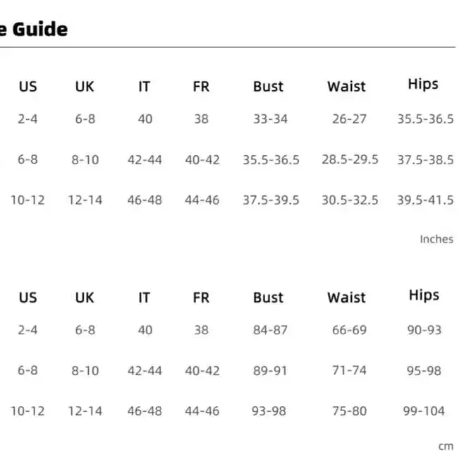Select hips value 99-104 cm
This screenshot has width=476, height=476.
(x=424, y=411)
